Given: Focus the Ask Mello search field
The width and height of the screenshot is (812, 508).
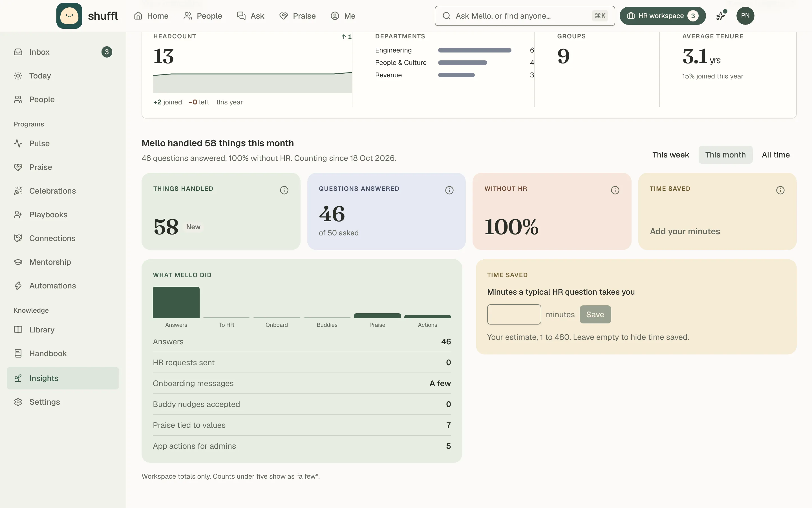Looking at the screenshot, I should coord(525,16).
